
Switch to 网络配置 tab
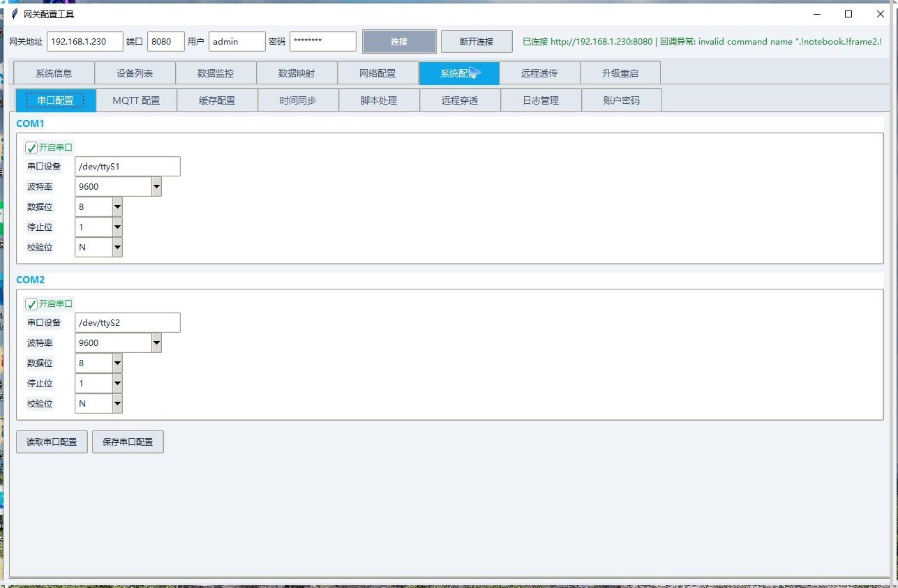[x=377, y=73]
